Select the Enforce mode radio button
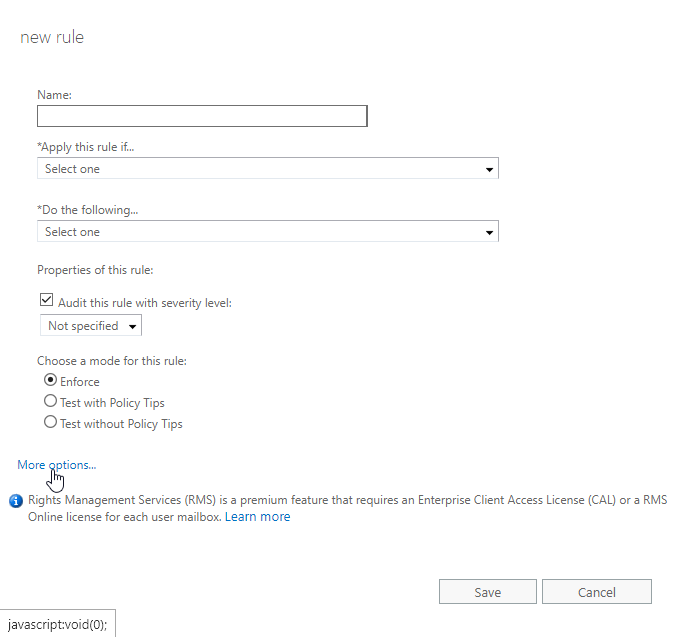The image size is (684, 637). (50, 381)
